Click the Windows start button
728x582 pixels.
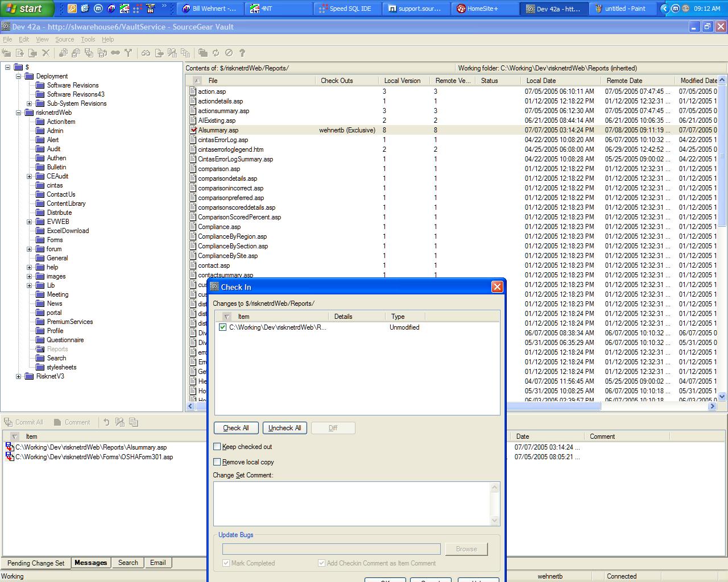click(x=27, y=9)
